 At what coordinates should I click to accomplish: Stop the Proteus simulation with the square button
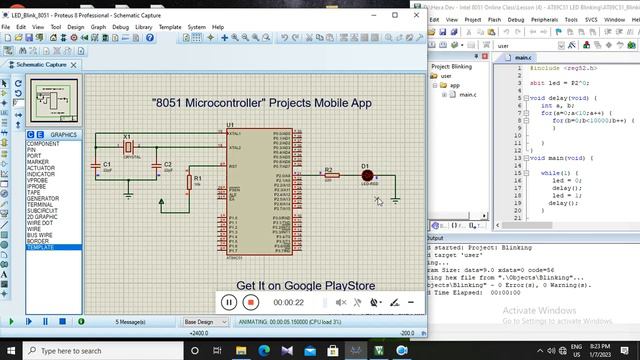coord(62,322)
